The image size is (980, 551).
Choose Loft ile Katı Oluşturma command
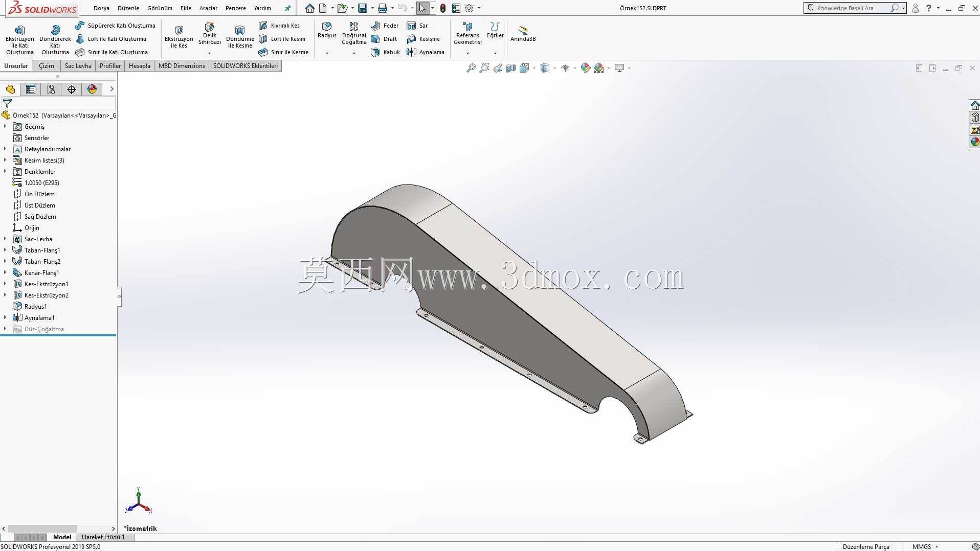tap(111, 39)
